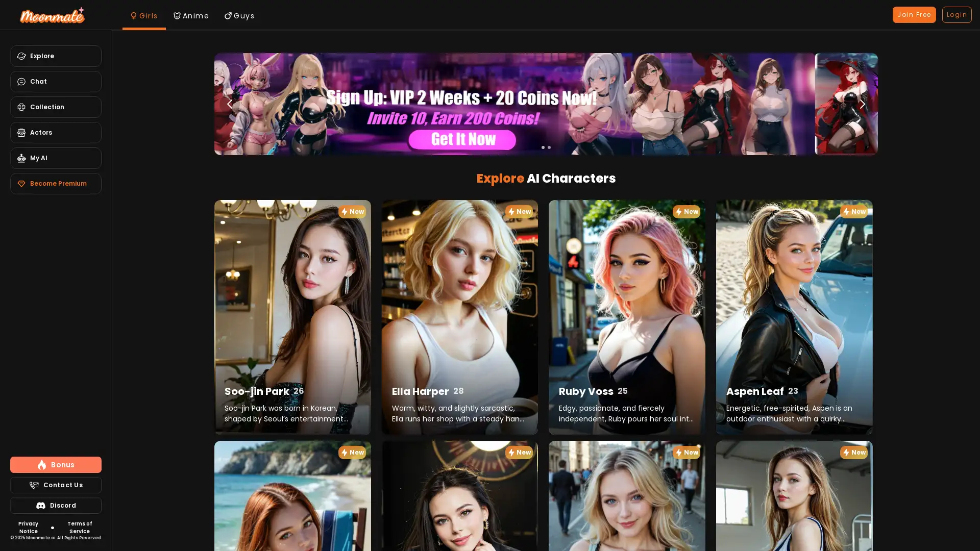
Task: Open Ruby Voss's character card
Action: point(626,316)
